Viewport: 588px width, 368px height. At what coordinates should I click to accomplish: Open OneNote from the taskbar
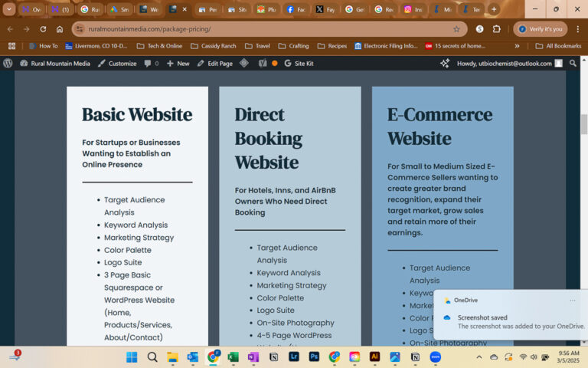point(253,356)
